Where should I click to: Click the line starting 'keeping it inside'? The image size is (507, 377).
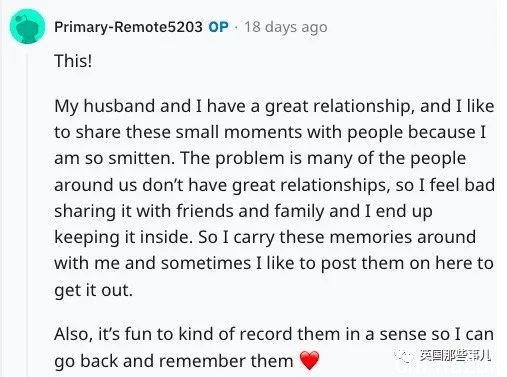265,237
